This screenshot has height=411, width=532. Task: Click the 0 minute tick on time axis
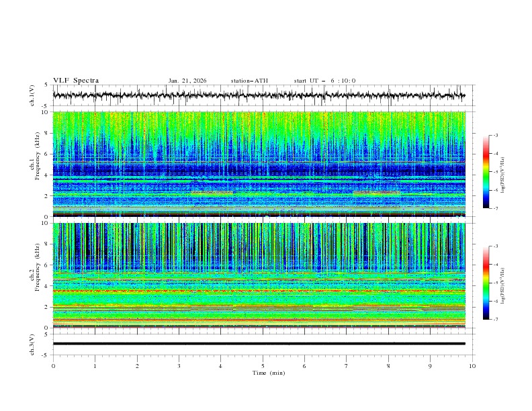click(x=53, y=365)
